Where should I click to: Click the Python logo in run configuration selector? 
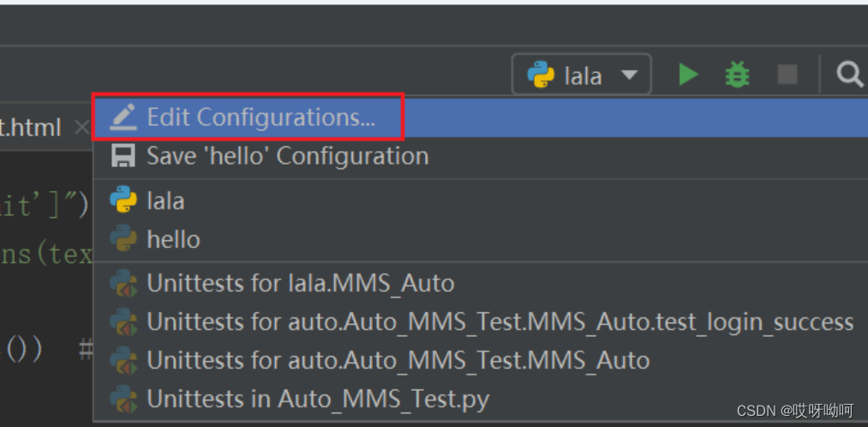point(541,75)
